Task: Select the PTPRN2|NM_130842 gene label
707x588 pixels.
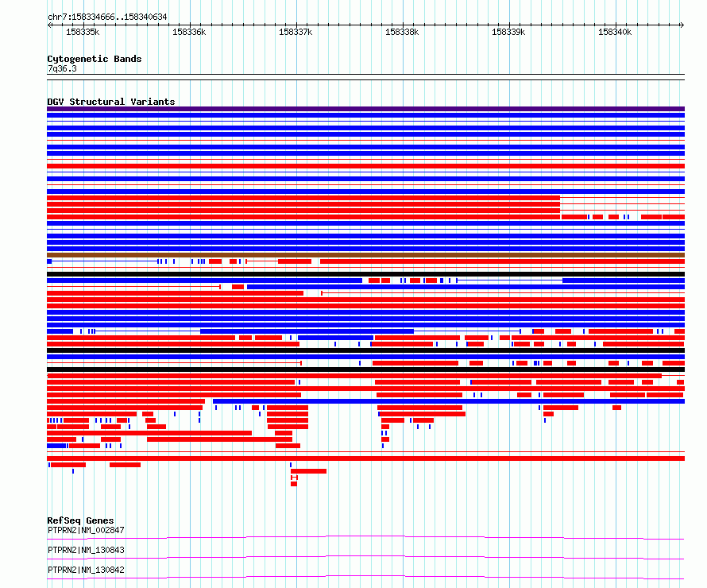Action: coord(86,570)
